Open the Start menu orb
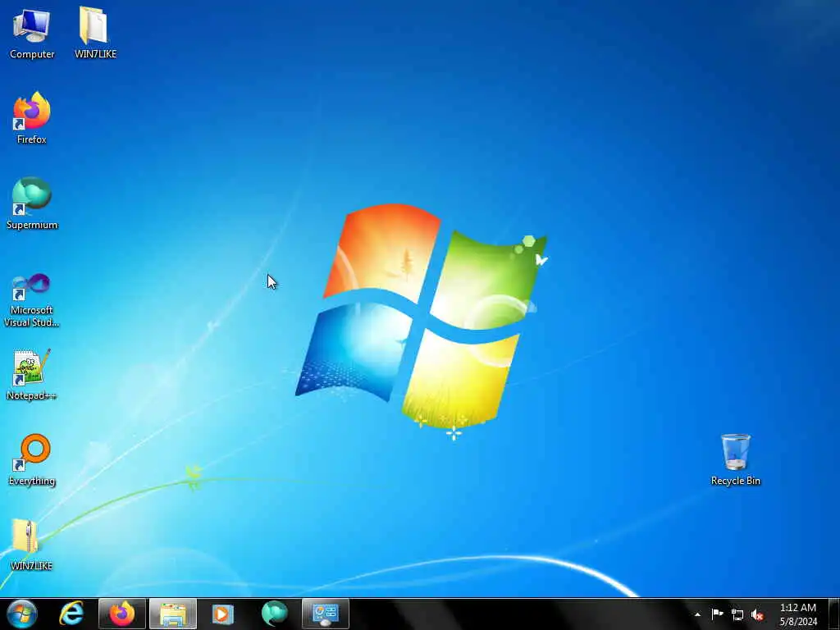The height and width of the screenshot is (630, 840). [x=22, y=614]
